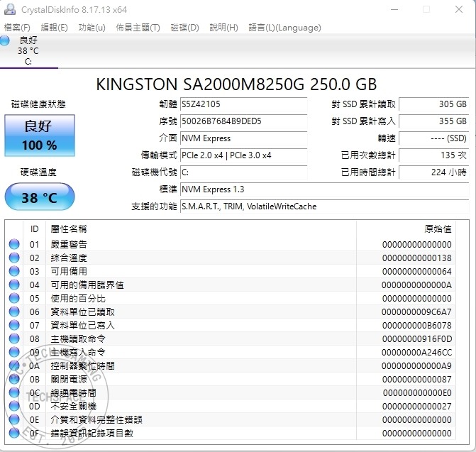Click the rotation rate value ---- (SSD)
This screenshot has height=452, width=476.
coord(434,138)
